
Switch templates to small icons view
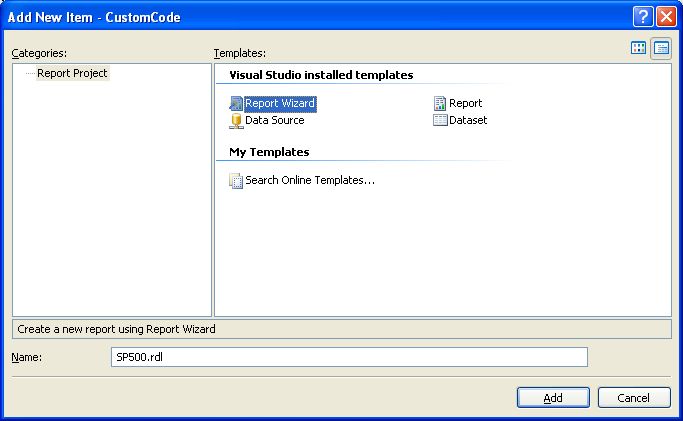pos(661,49)
